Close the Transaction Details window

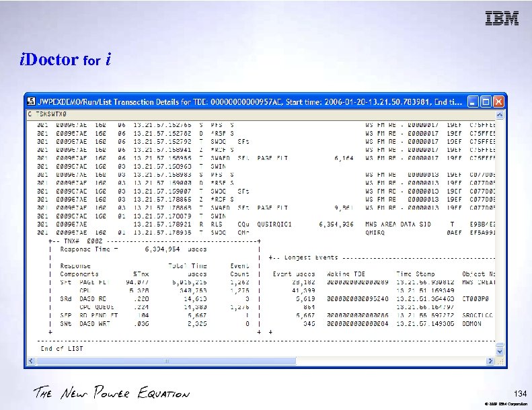[x=498, y=101]
